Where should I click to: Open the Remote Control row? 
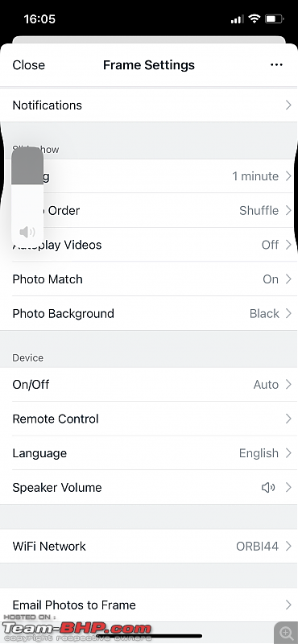[x=149, y=419]
